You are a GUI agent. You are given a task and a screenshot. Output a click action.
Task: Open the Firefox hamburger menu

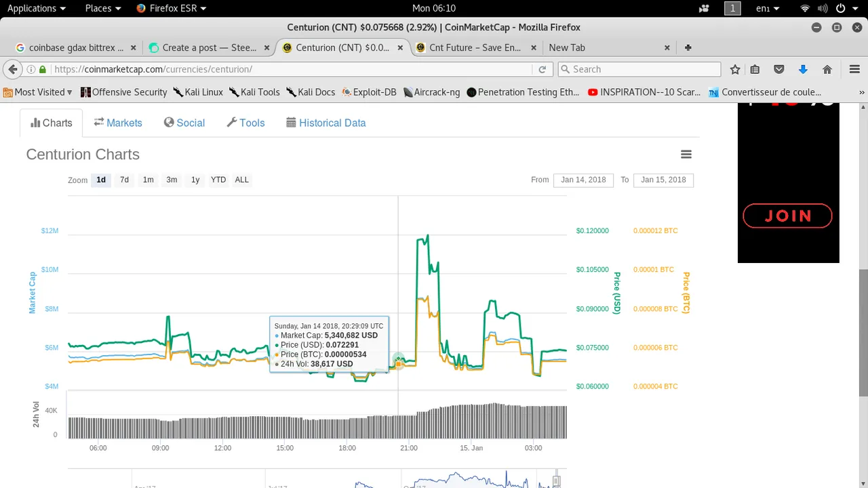[854, 69]
